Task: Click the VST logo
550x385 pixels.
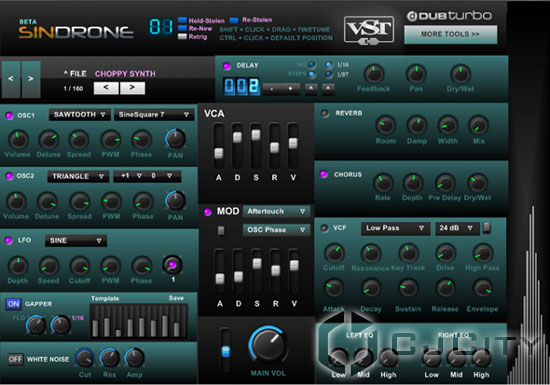Action: click(x=369, y=31)
